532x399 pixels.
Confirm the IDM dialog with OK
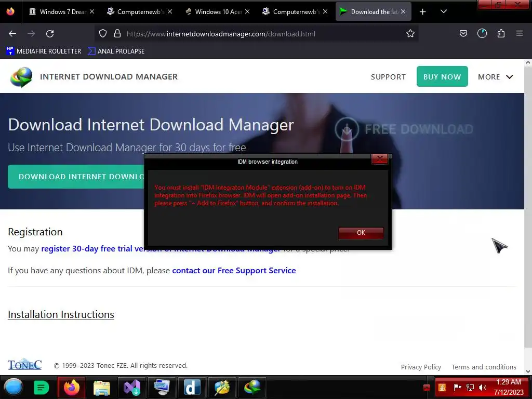click(361, 233)
